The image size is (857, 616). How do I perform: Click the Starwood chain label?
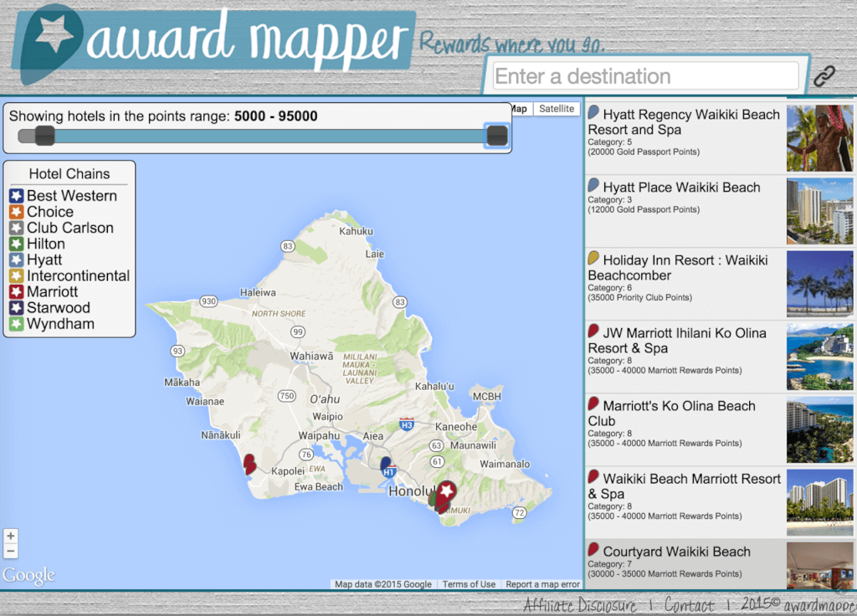tap(59, 308)
